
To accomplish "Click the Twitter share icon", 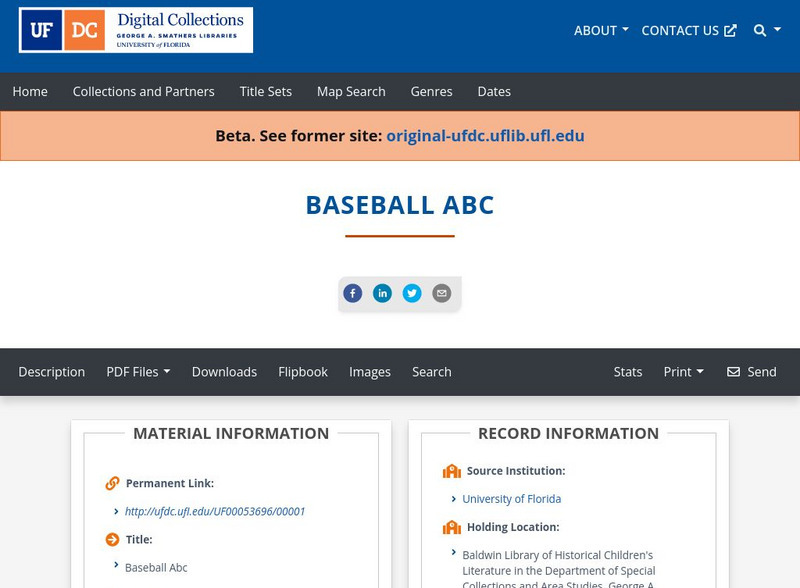I will tap(412, 293).
